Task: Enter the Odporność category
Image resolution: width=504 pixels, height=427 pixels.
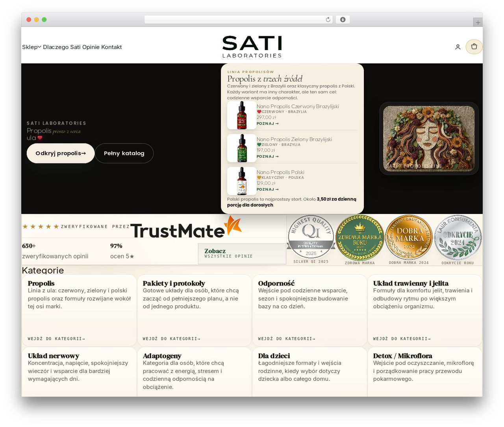Action: coord(287,339)
